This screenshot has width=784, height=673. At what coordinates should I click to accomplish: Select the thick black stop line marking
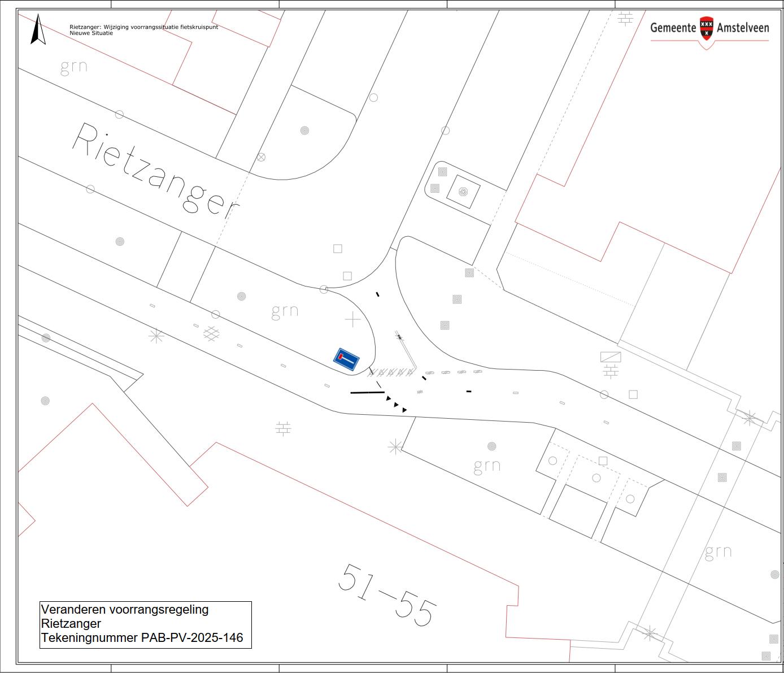click(367, 392)
